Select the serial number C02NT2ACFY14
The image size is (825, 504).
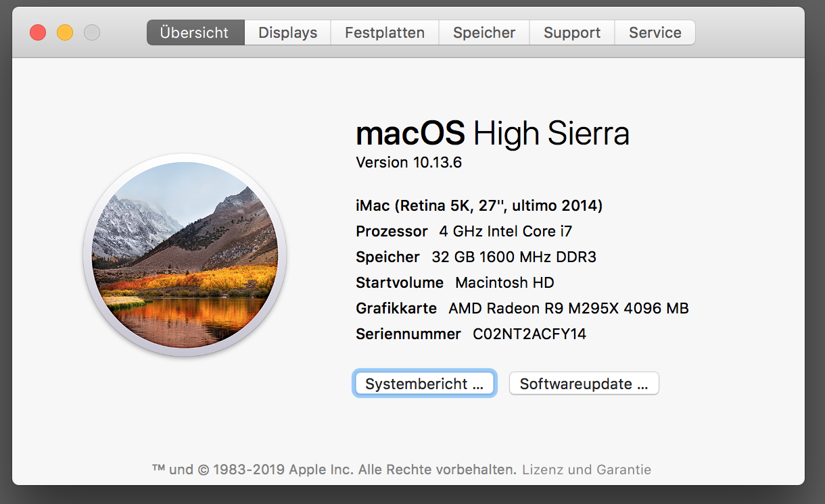pyautogui.click(x=529, y=334)
